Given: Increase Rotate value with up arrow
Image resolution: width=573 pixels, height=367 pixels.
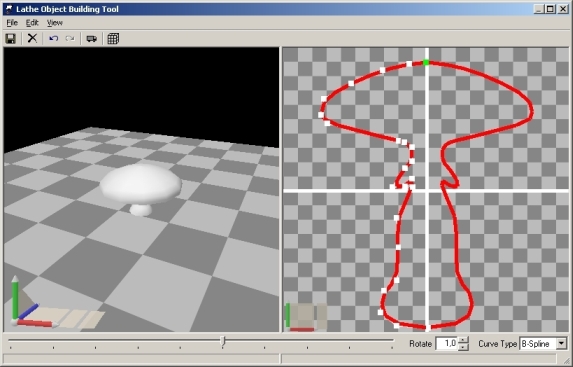Looking at the screenshot, I should (463, 341).
